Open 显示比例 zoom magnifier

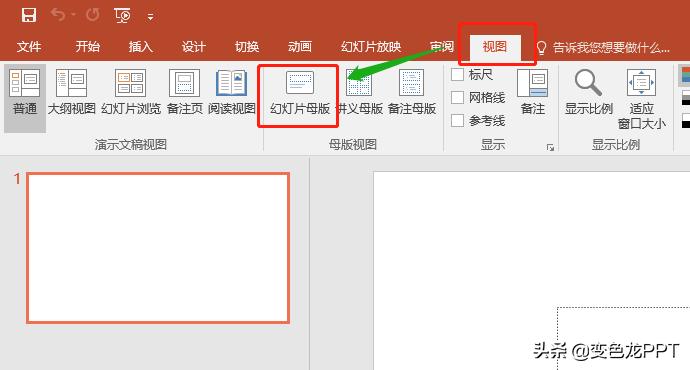click(588, 93)
